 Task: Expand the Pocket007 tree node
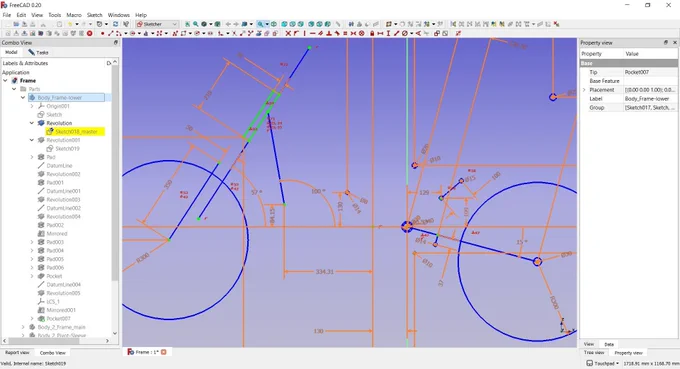(32, 319)
